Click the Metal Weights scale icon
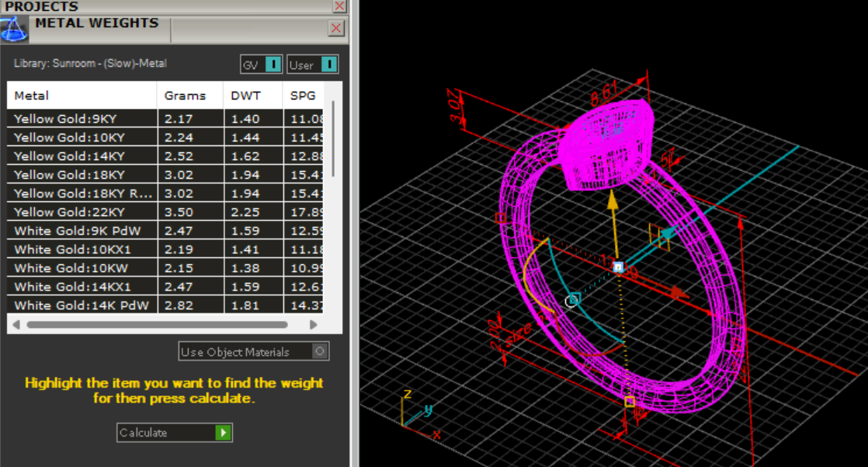The height and width of the screenshot is (467, 868). click(x=14, y=30)
